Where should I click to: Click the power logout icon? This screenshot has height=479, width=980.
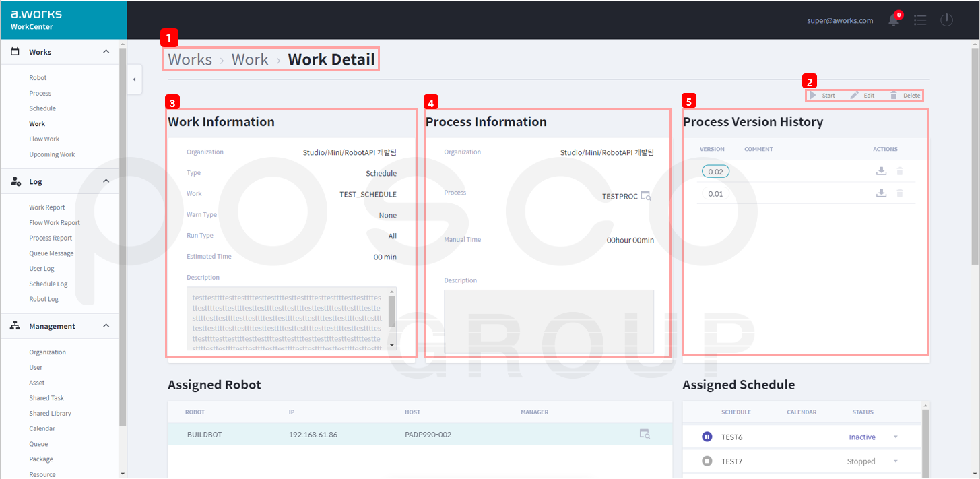pos(946,20)
